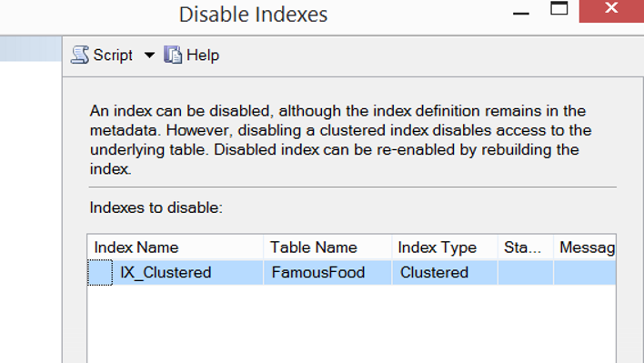Sort by Table Name column header
Viewport: 644px width, 363px height.
[x=327, y=247]
